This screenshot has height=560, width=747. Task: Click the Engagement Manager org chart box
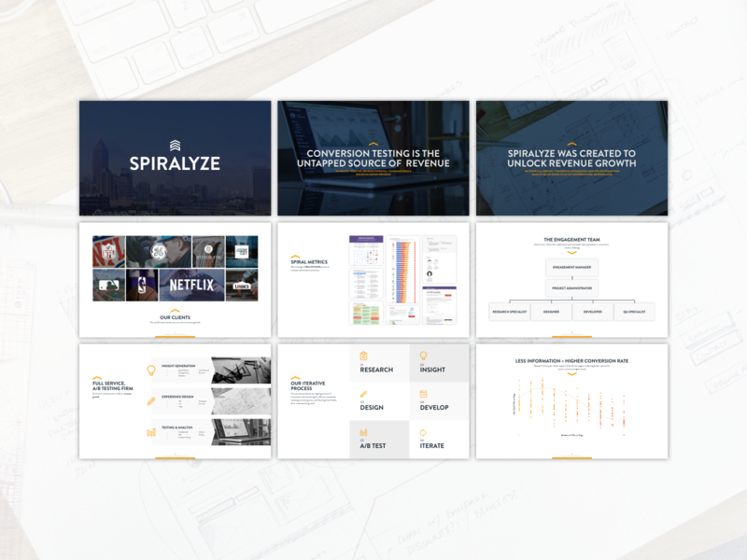pos(571,268)
